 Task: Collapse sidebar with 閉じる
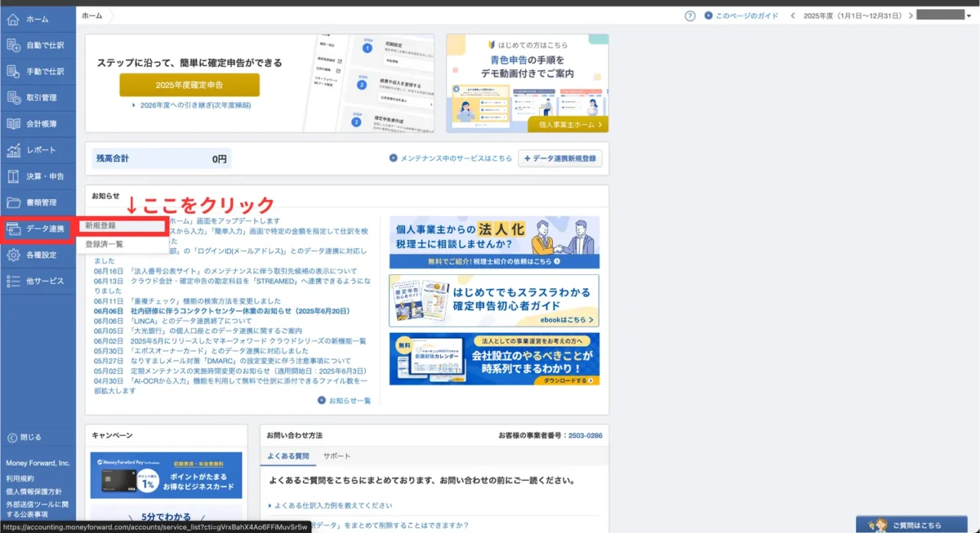point(24,437)
